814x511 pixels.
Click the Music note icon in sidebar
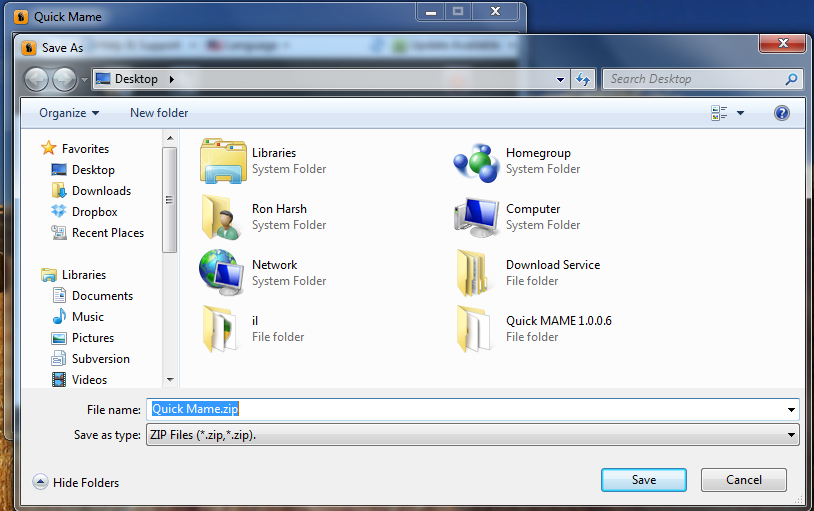(59, 316)
